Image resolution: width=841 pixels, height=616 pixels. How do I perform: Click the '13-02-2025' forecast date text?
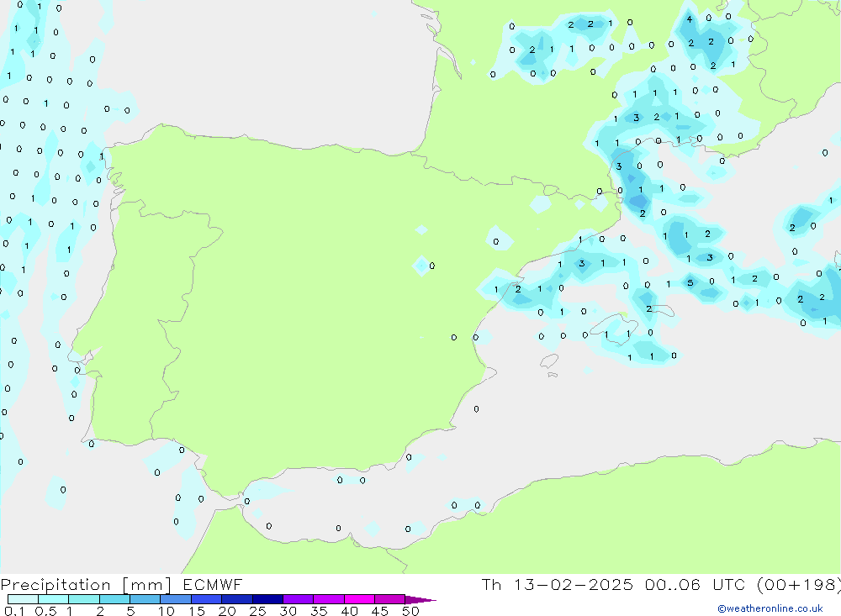pyautogui.click(x=574, y=584)
